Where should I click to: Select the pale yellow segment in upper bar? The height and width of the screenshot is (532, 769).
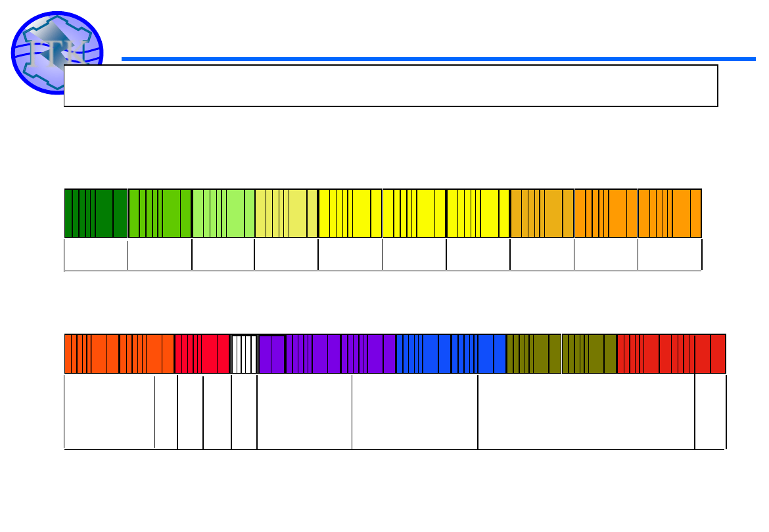pos(287,213)
